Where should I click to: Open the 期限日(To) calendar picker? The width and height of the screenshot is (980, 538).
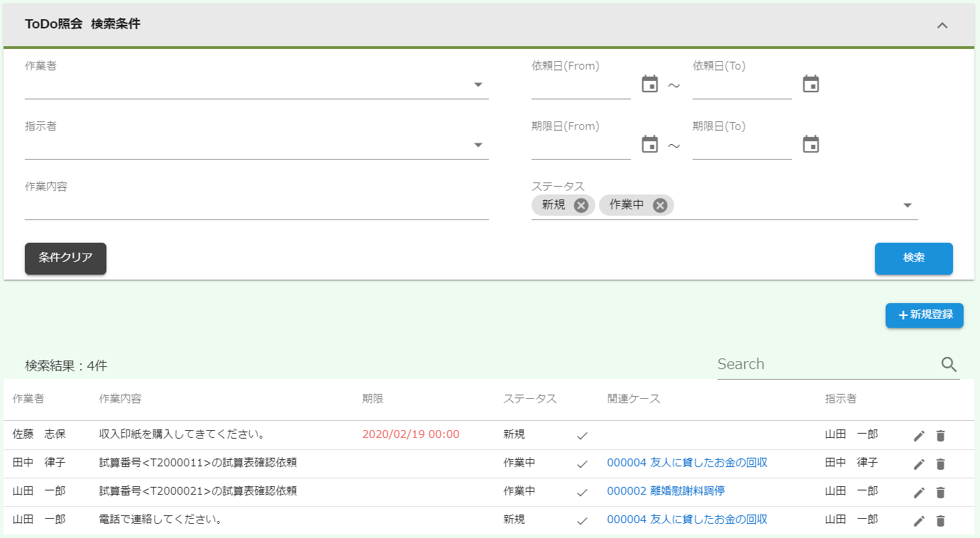(811, 143)
